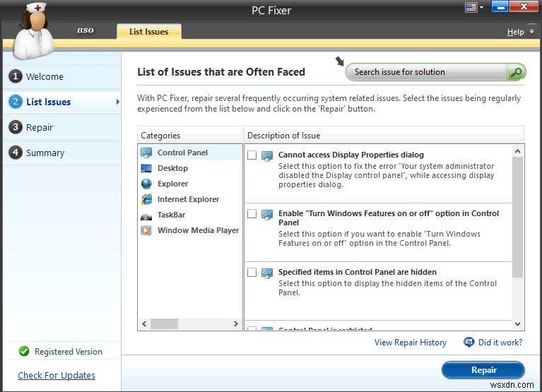Click the US flag language icon
This screenshot has width=542, height=392.
point(471,7)
